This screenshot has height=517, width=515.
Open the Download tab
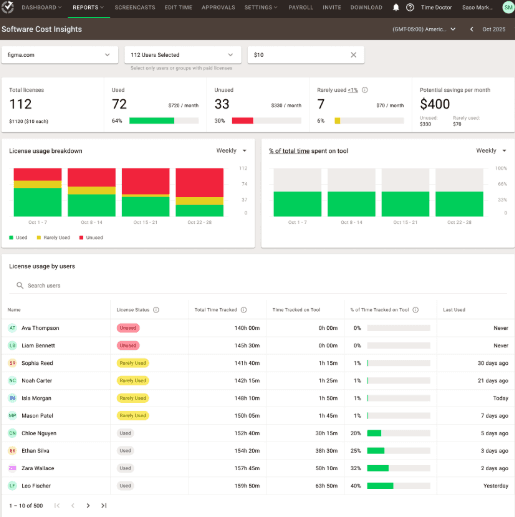coord(366,7)
